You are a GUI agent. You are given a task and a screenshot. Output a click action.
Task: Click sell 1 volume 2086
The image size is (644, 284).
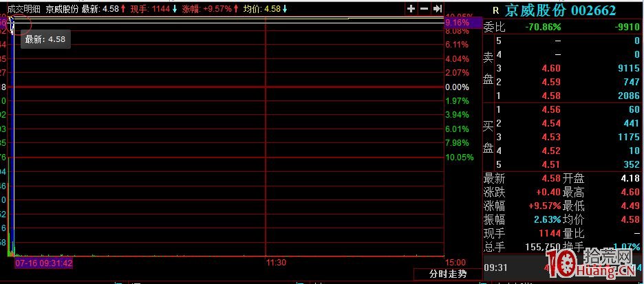click(629, 96)
